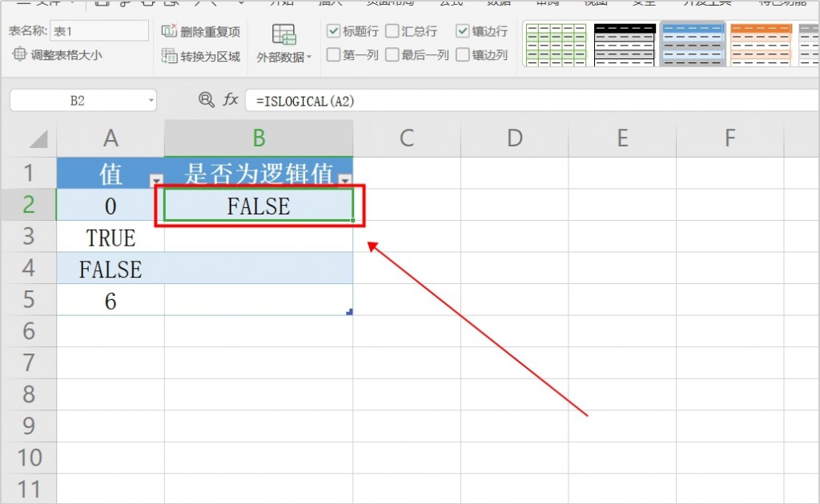The width and height of the screenshot is (820, 504).
Task: Uncheck the 镶边行 banded rows checkbox
Action: coord(462,31)
